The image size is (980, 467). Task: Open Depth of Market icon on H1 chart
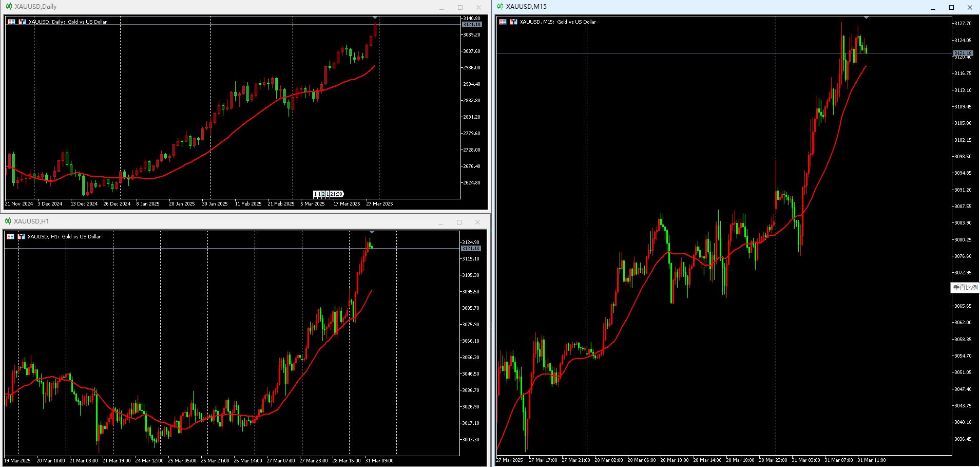pos(21,236)
